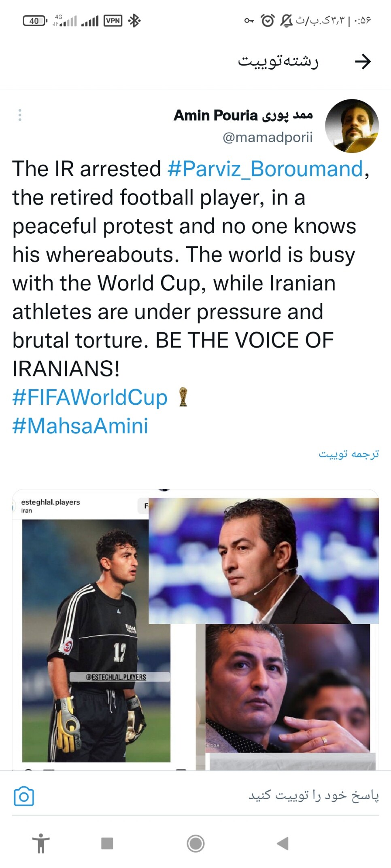Open the #Parviz_Boroumand hashtag

pyautogui.click(x=265, y=169)
